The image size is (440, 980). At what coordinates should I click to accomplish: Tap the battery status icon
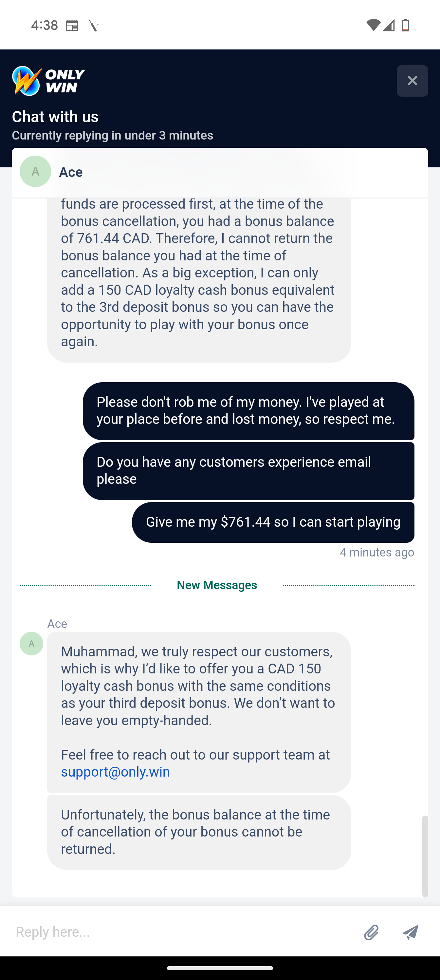(405, 25)
